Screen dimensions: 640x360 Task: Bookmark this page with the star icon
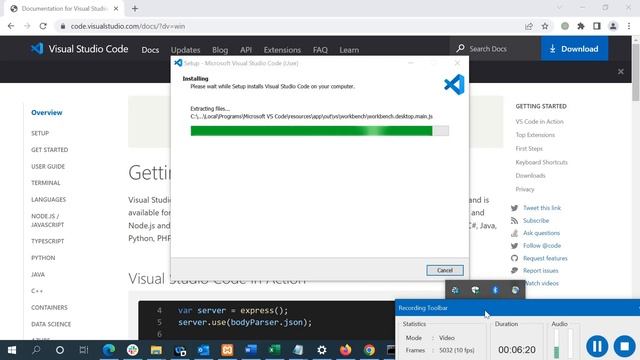tap(545, 26)
